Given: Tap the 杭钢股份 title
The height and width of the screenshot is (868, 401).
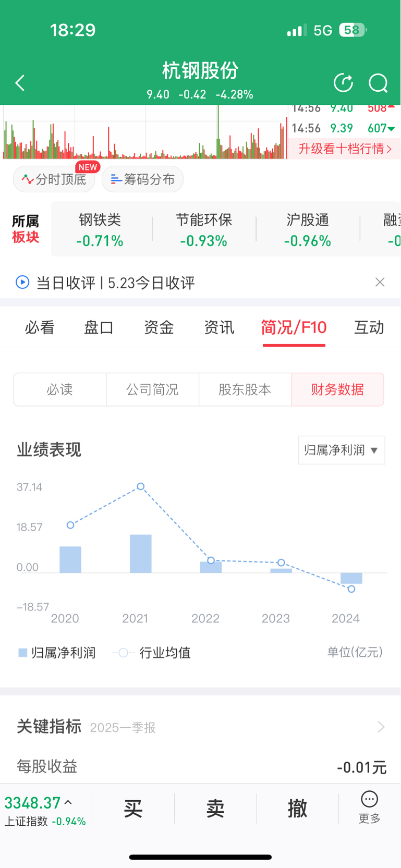Looking at the screenshot, I should point(200,70).
